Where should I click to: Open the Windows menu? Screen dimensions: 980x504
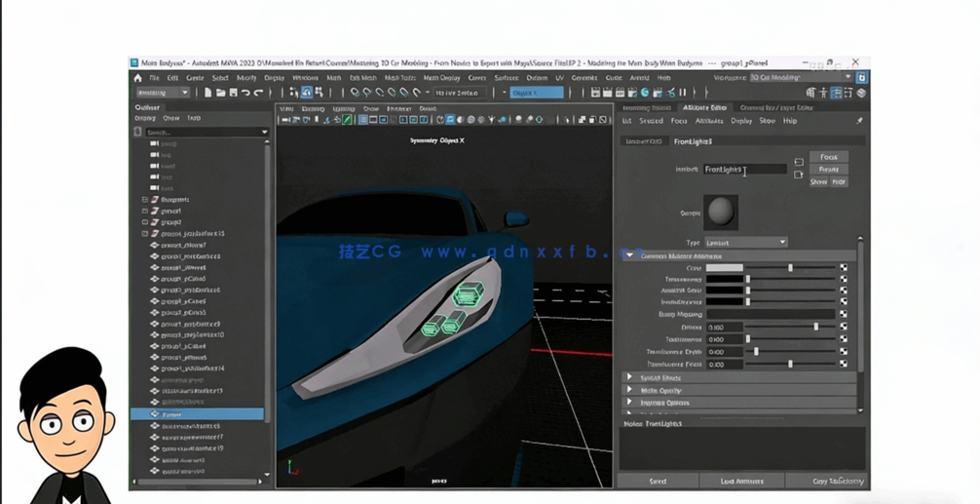point(305,78)
